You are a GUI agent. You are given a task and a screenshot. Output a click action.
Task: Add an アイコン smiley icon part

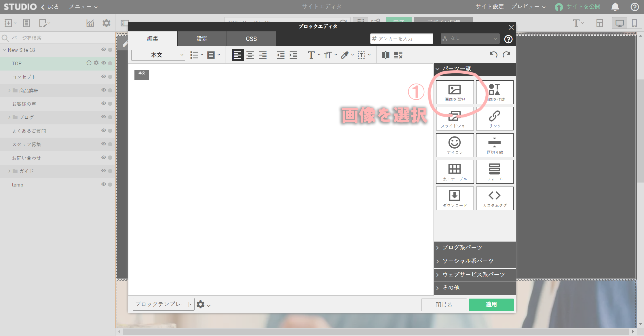pyautogui.click(x=455, y=145)
